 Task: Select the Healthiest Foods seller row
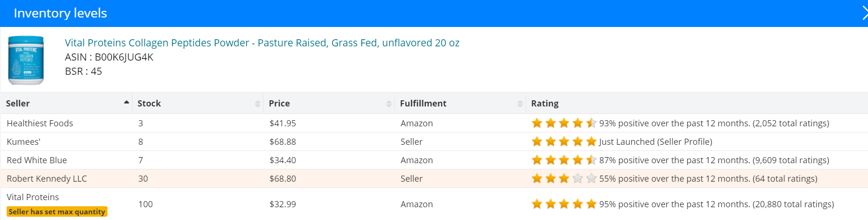[x=434, y=123]
